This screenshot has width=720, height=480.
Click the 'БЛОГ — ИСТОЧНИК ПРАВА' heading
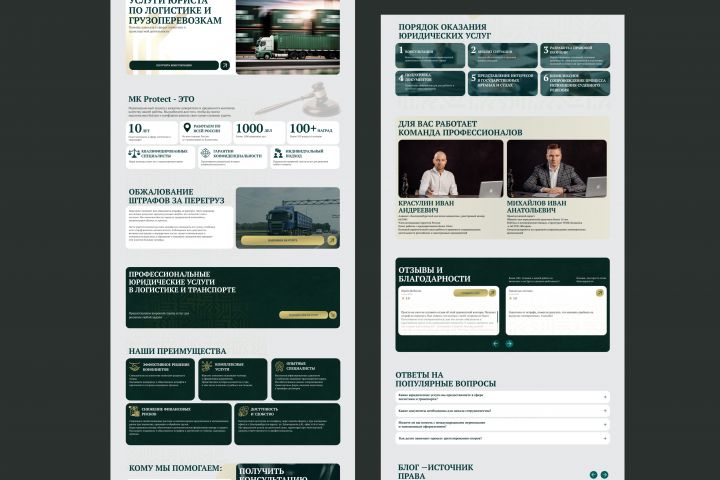435,471
